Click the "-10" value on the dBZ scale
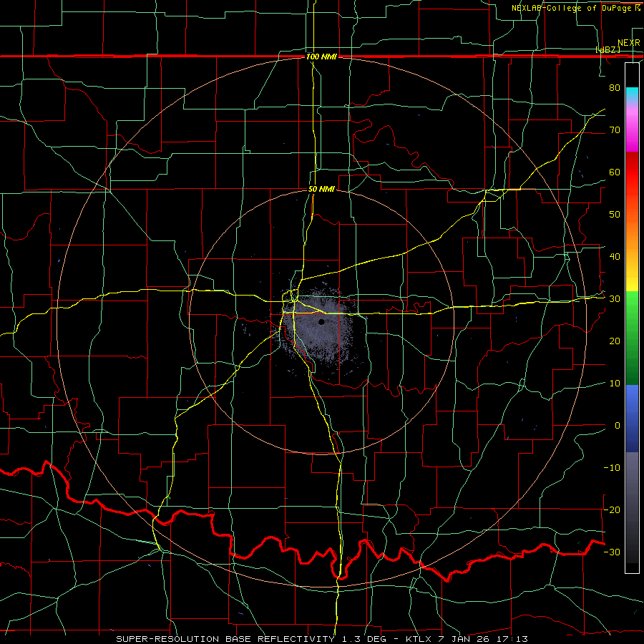 click(612, 468)
